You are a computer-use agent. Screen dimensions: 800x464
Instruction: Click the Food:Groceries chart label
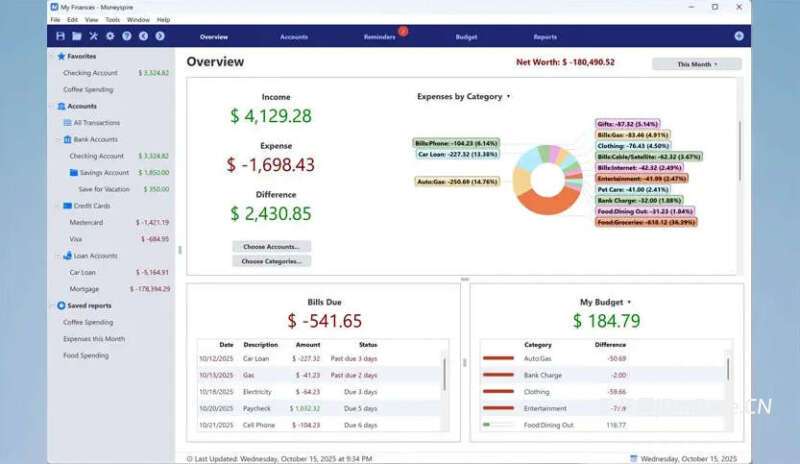646,223
